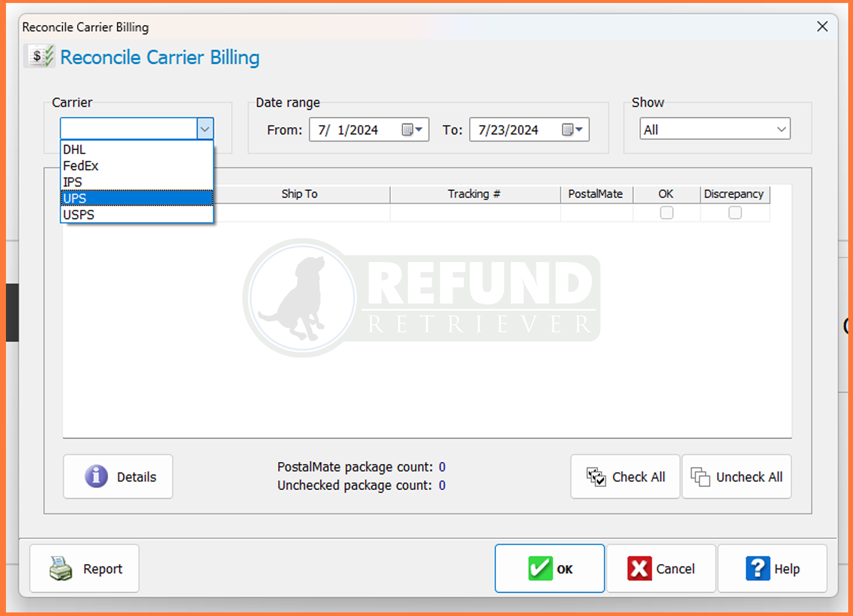The image size is (853, 616).
Task: Tick the OK column checkbox
Action: (x=667, y=212)
